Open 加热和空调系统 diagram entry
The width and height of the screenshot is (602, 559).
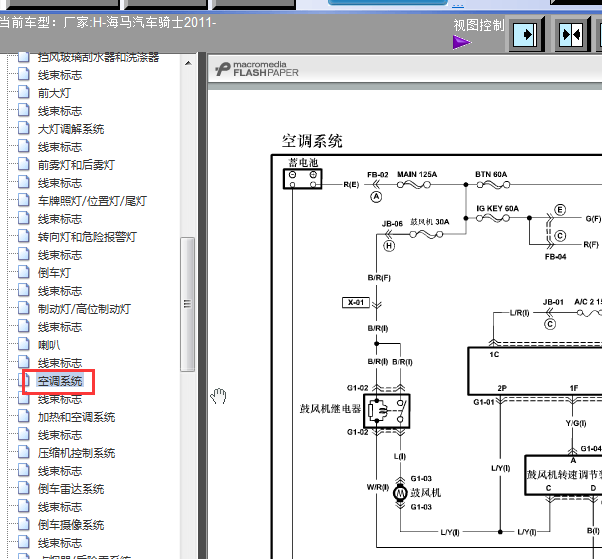76,417
